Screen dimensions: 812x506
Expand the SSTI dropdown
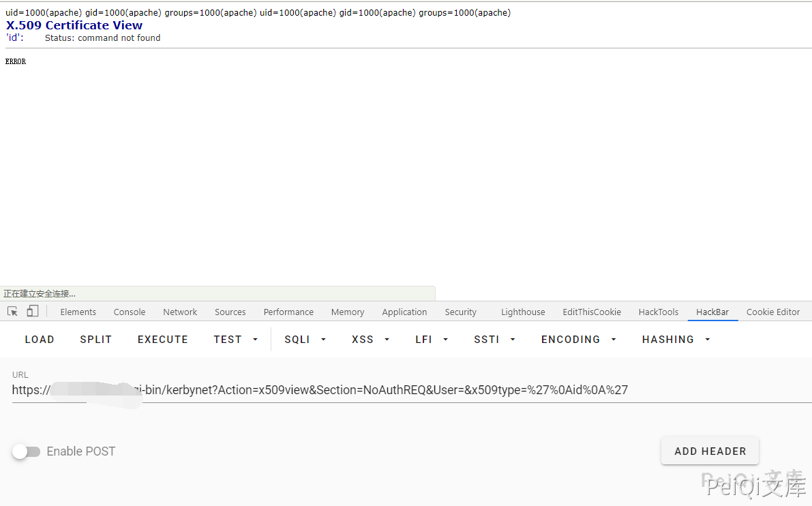pos(494,340)
